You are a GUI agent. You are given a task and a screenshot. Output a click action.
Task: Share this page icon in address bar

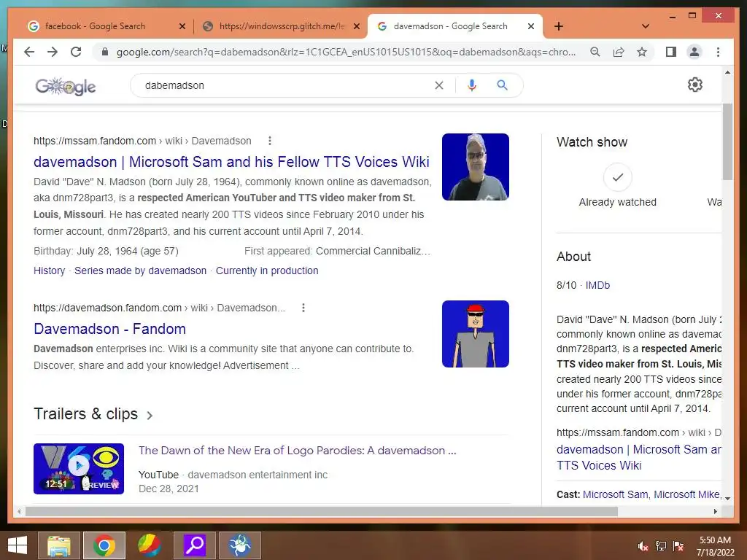point(619,52)
